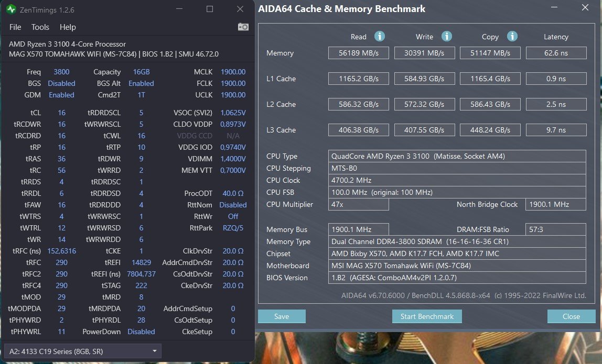
Task: Select L3 Cache latency 9.7 ns
Action: pos(556,130)
